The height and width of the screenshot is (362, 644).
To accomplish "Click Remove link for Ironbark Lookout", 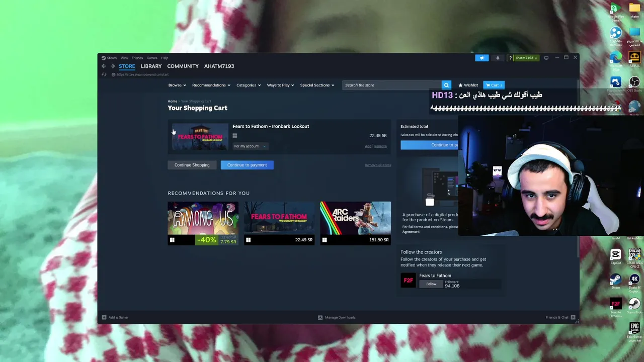I will pyautogui.click(x=381, y=146).
